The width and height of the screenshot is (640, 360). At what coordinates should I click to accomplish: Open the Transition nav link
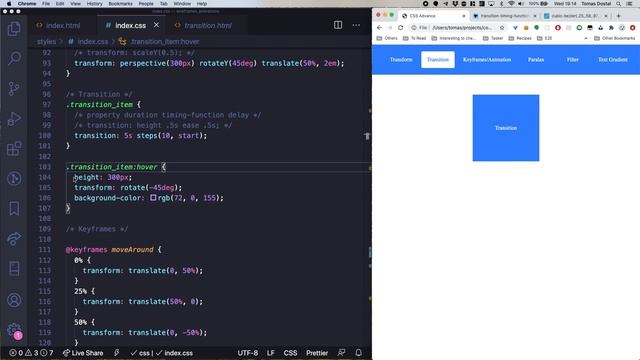pos(438,60)
